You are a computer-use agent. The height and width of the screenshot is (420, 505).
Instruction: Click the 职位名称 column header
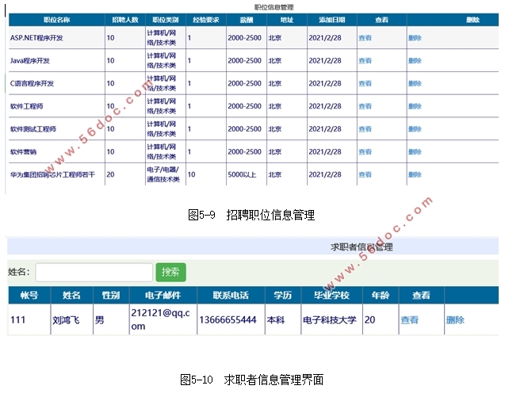pyautogui.click(x=57, y=20)
